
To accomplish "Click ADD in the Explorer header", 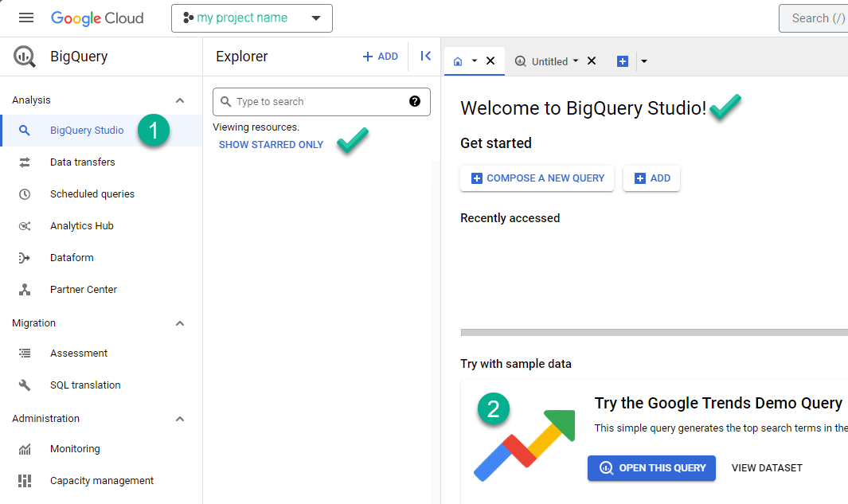I will 380,57.
